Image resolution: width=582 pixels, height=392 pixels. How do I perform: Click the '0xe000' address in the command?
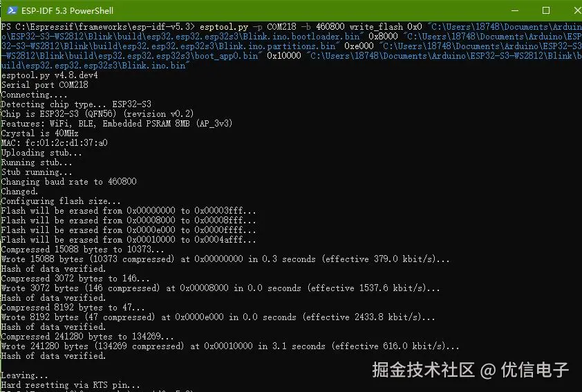click(x=359, y=46)
